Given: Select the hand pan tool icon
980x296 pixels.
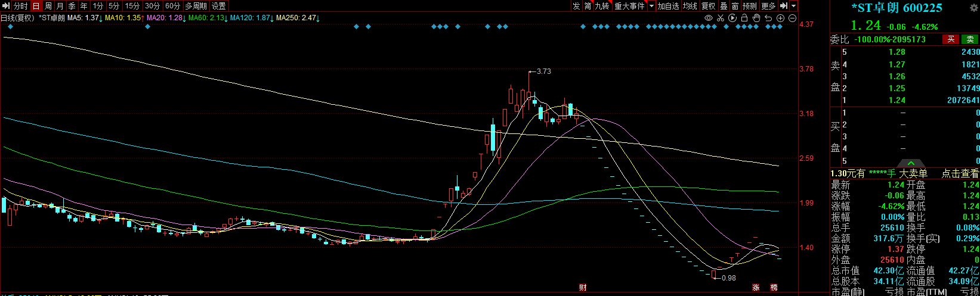Looking at the screenshot, I should pos(757,18).
